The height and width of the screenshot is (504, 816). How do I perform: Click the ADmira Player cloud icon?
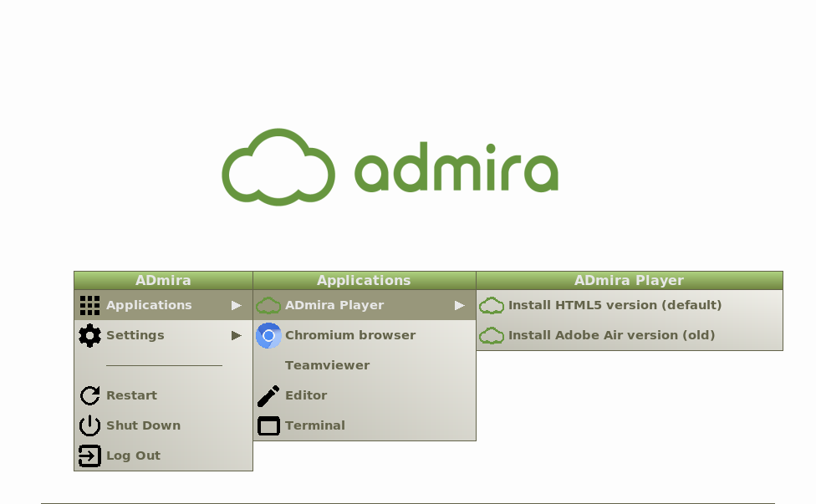click(268, 305)
